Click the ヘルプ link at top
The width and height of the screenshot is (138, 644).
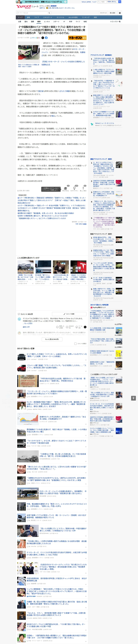click(94, 2)
